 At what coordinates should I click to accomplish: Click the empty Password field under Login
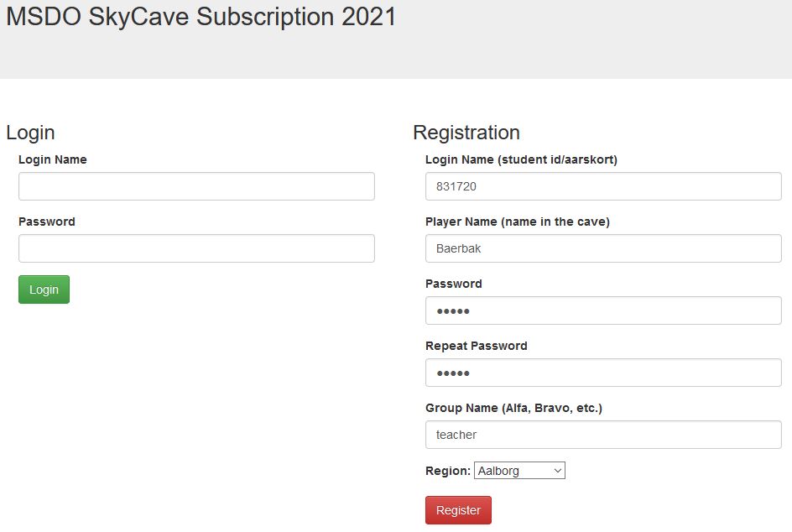coord(196,248)
